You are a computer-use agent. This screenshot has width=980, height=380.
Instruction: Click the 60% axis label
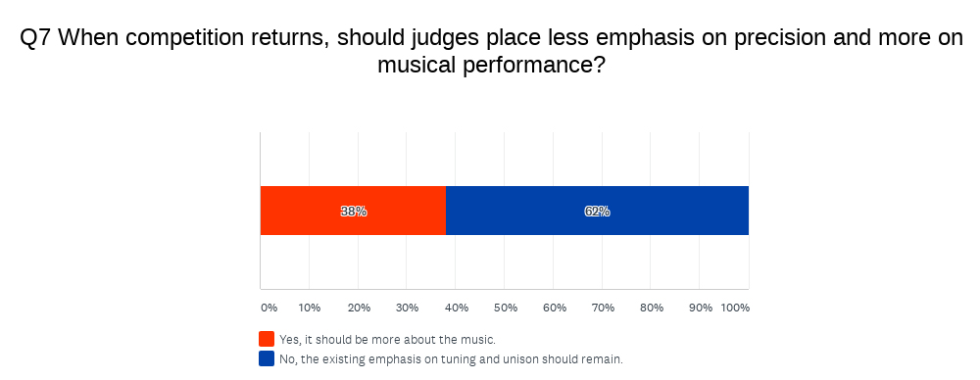coord(555,308)
